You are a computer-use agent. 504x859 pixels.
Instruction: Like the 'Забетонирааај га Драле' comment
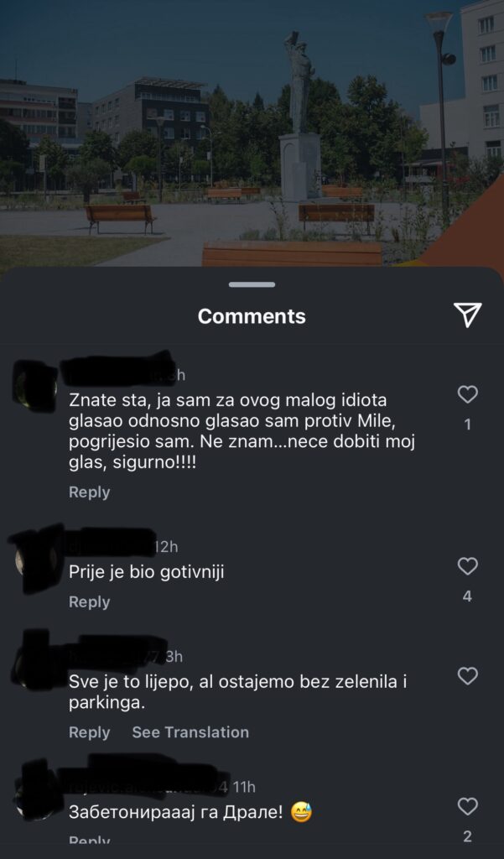tap(467, 806)
